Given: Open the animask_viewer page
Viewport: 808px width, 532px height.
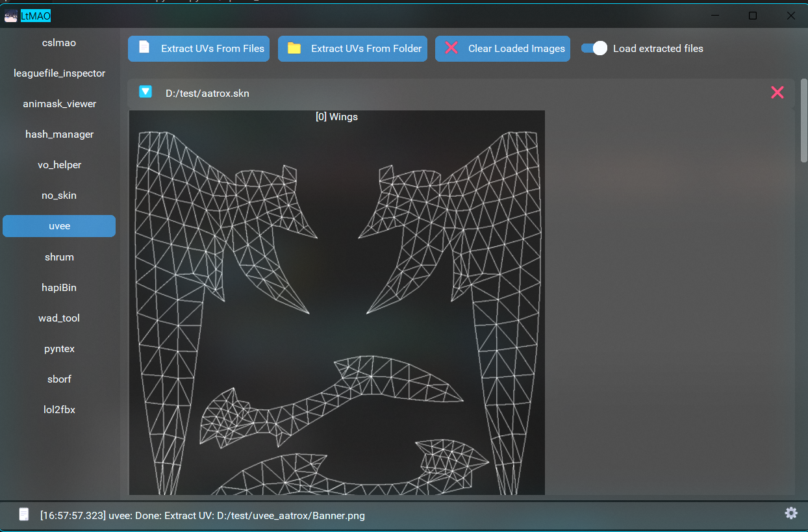Looking at the screenshot, I should (x=59, y=104).
